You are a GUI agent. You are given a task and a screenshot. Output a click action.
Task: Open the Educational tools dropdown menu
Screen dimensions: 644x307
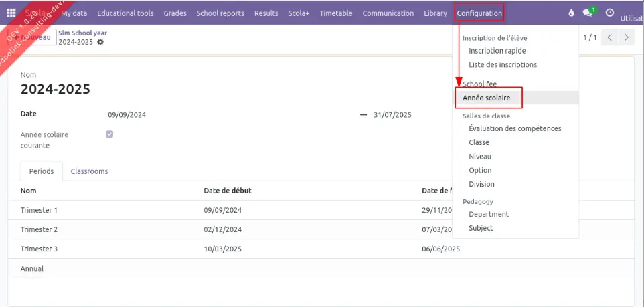[125, 13]
